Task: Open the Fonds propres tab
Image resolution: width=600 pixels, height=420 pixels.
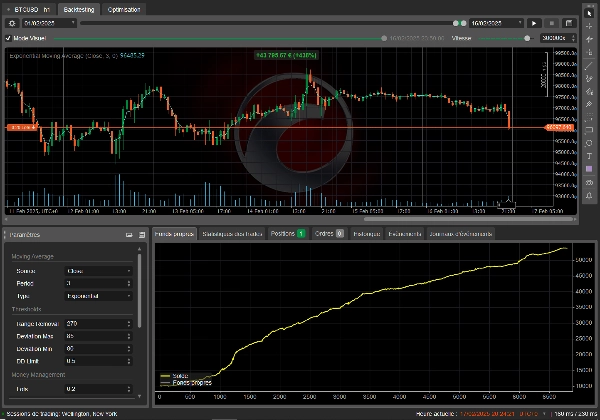Action: point(174,234)
